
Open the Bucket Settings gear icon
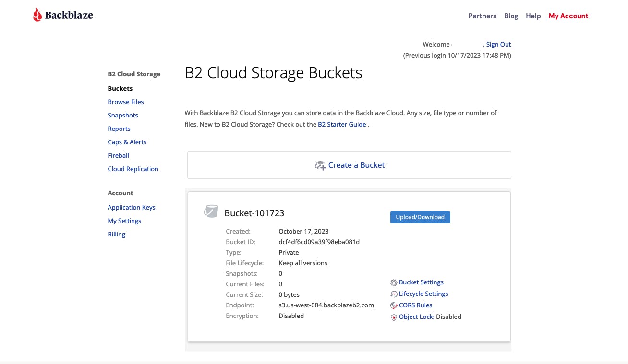[394, 282]
